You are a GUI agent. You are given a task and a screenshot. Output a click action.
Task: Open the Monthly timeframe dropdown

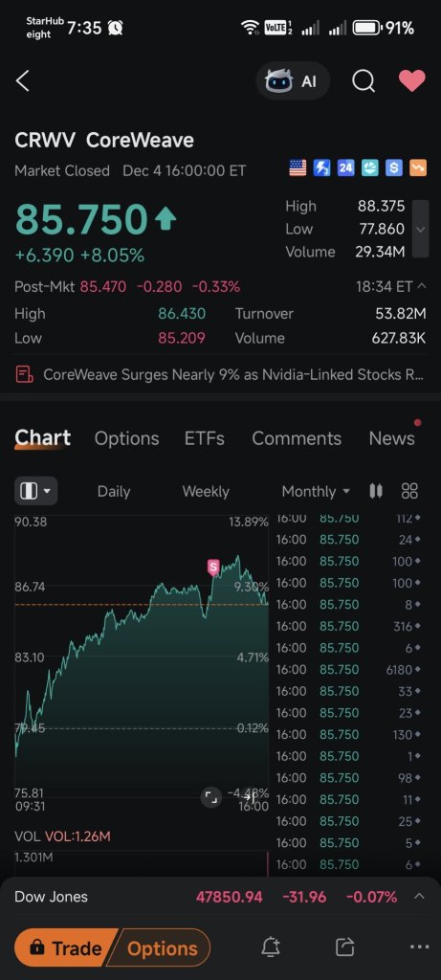click(316, 491)
